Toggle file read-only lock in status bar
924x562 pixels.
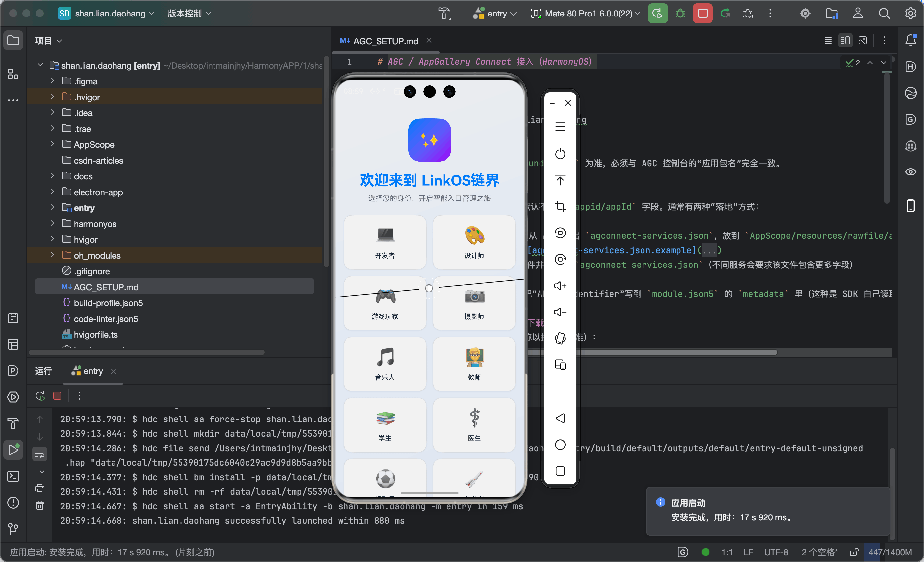[854, 552]
